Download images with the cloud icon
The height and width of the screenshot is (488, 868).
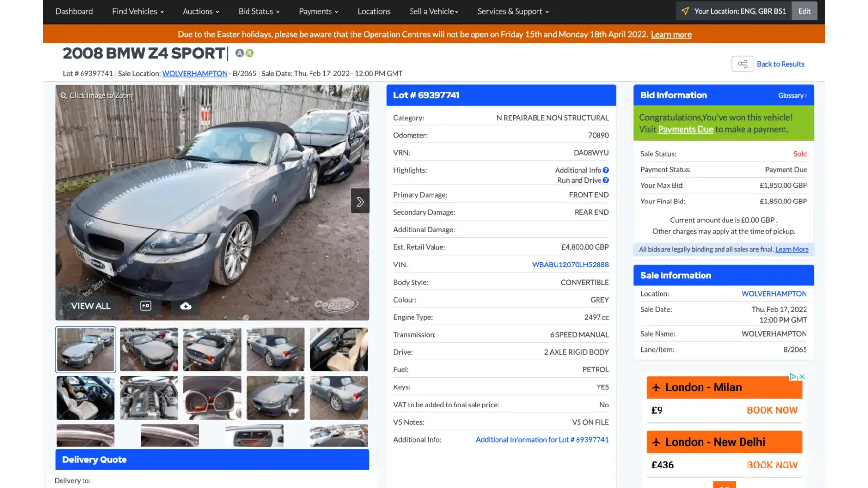click(186, 306)
